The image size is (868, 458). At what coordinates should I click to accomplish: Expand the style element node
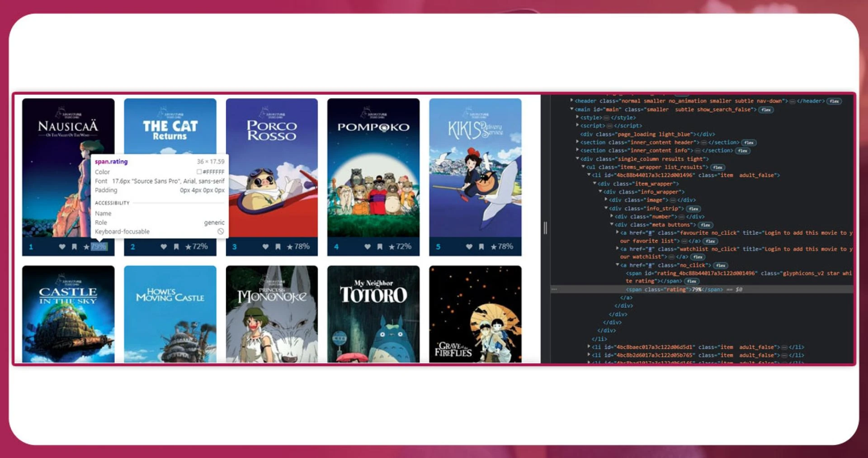pos(577,117)
